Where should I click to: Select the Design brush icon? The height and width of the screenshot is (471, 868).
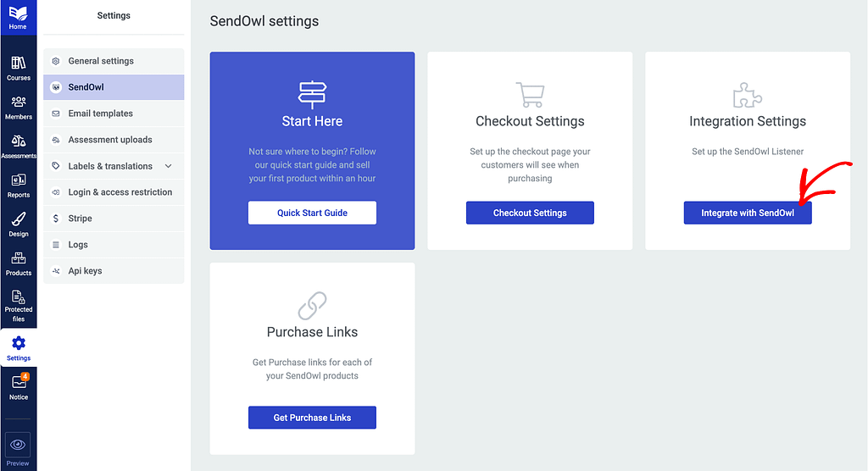(19, 224)
